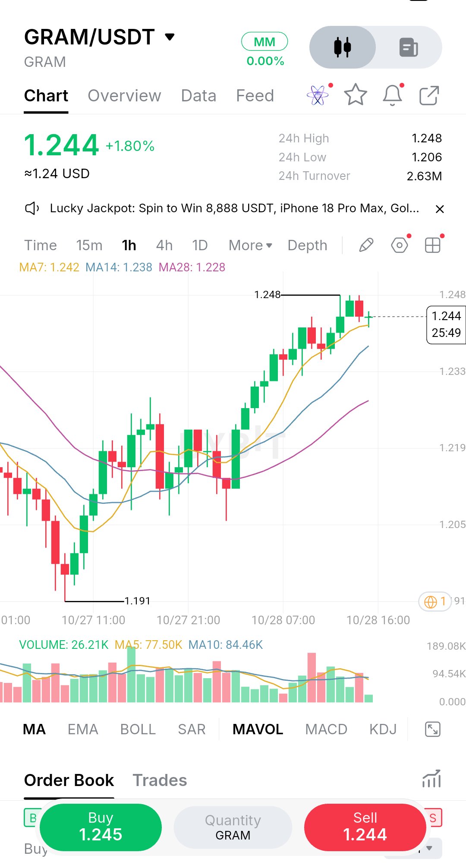Add GRAM/USDT to favorites with star

tap(355, 95)
